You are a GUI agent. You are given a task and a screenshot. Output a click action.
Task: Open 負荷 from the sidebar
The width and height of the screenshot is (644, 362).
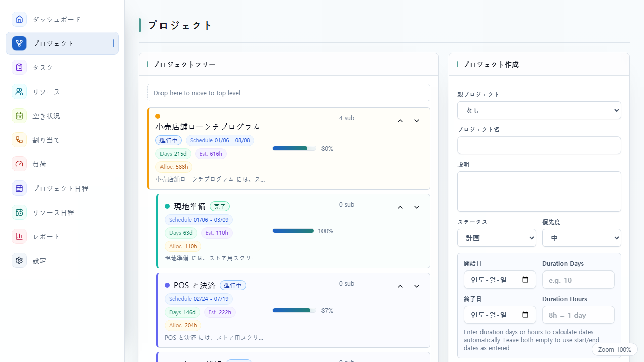(x=62, y=164)
